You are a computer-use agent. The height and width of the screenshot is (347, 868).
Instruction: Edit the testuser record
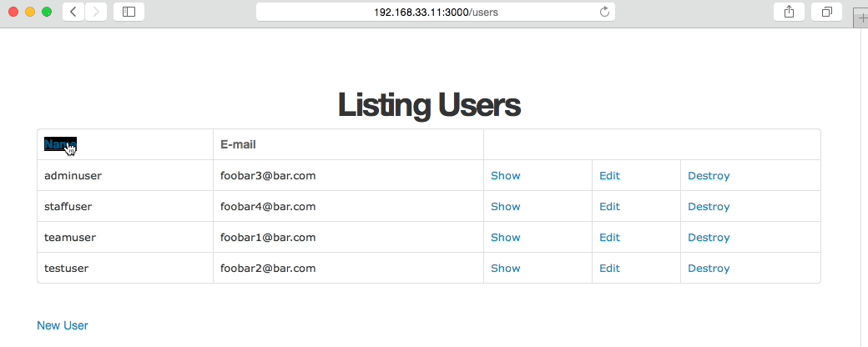pos(609,269)
